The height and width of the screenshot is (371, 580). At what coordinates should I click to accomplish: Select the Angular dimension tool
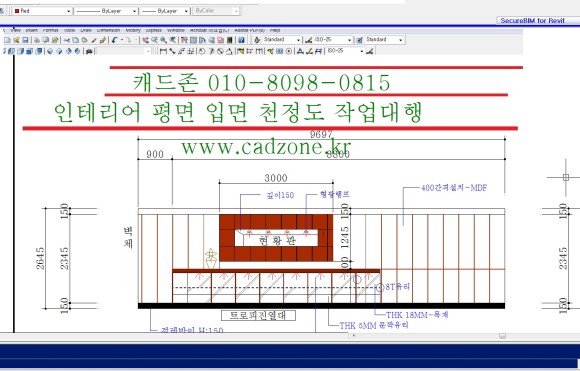229,51
